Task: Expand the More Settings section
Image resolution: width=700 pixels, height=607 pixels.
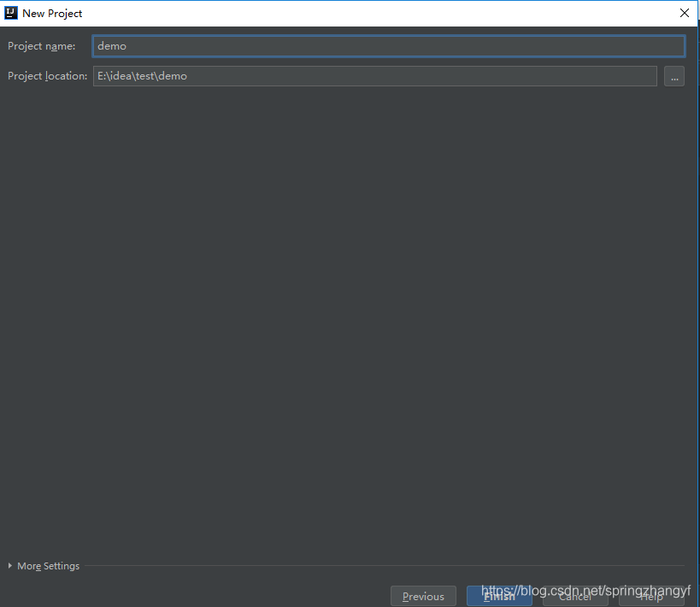Action: pos(44,566)
